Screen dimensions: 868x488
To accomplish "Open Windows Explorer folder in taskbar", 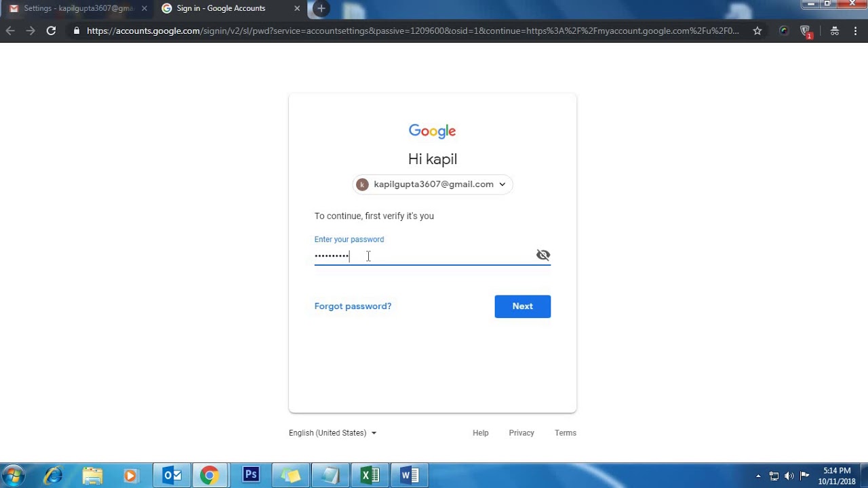I will pos(92,475).
